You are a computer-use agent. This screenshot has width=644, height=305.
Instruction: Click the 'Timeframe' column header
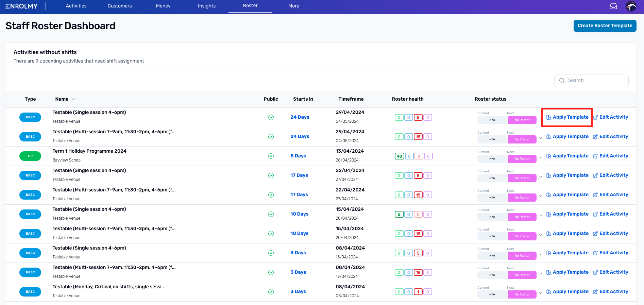click(x=351, y=99)
